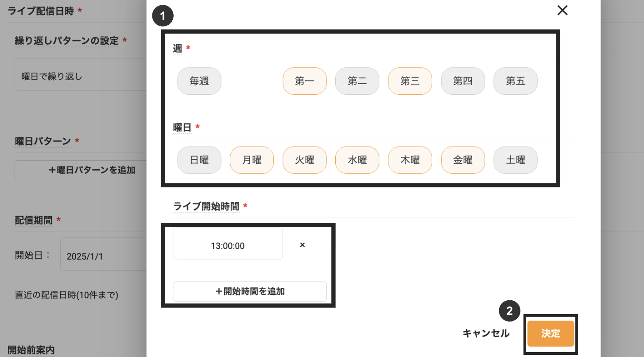Screen dimensions: 644x357
Task: Select the 第一 week option
Action: point(304,81)
